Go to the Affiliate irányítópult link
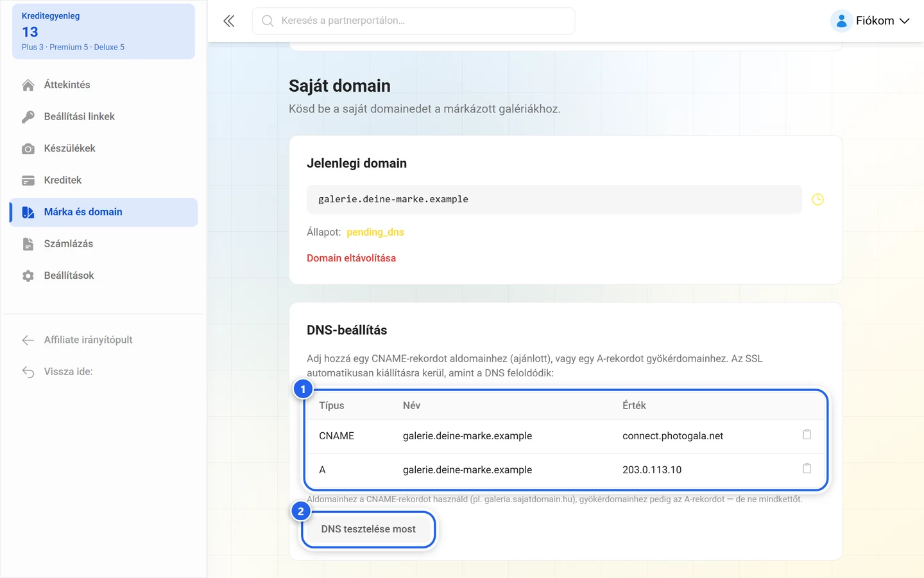The image size is (924, 578). point(104,340)
